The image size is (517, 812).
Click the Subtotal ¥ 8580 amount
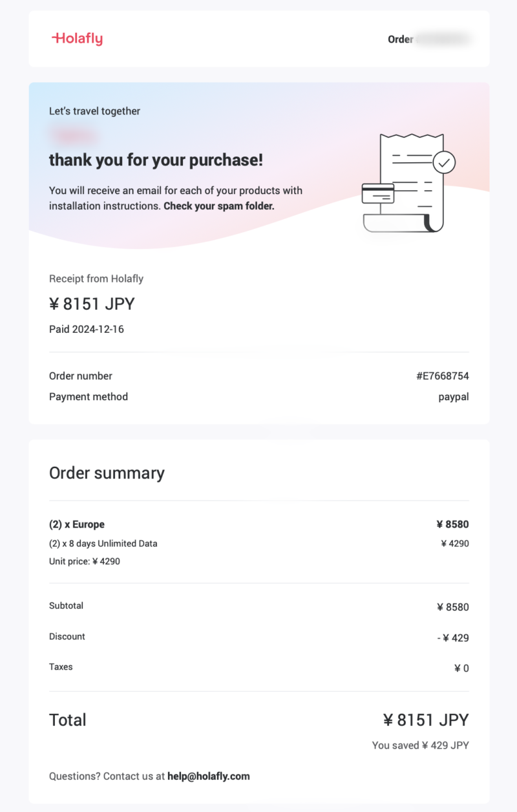point(453,608)
